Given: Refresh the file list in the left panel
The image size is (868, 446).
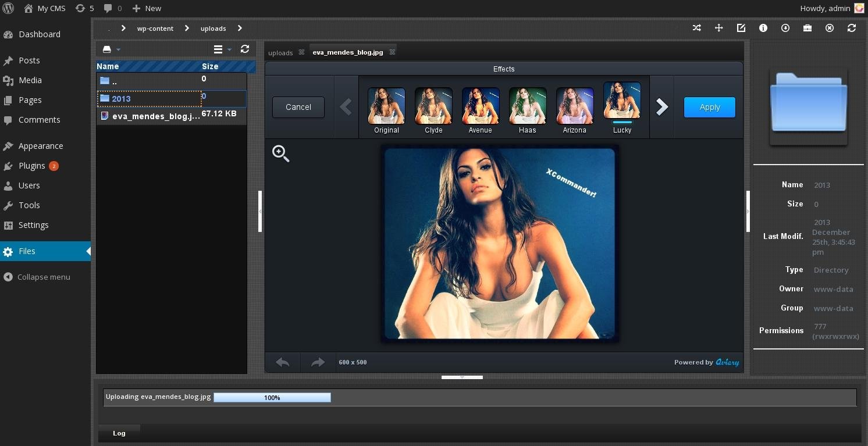Looking at the screenshot, I should click(245, 49).
